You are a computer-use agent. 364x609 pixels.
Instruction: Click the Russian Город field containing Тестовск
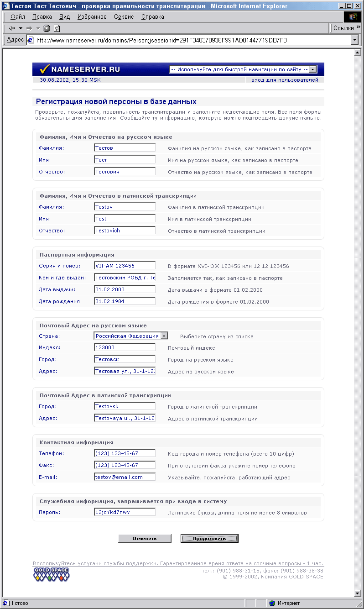pos(125,359)
